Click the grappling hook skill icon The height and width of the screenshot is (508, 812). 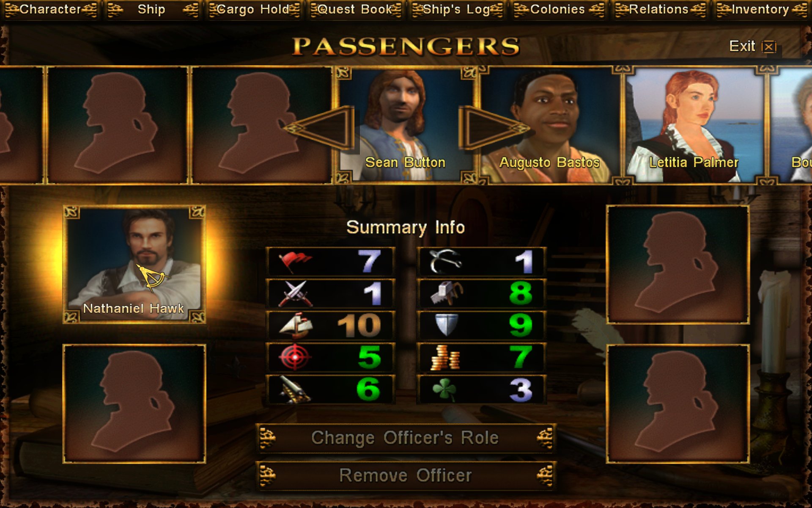(x=445, y=261)
